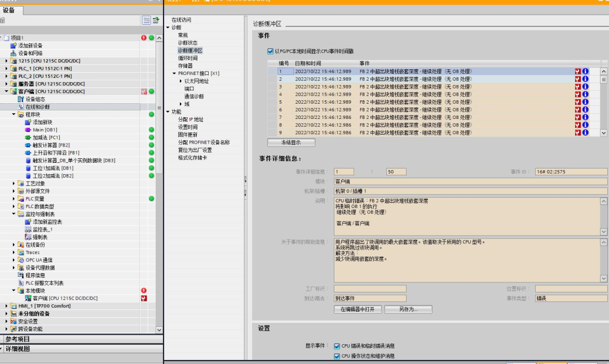Select event row 5 in the diagnostic buffer
The height and width of the screenshot is (364, 609).
coord(395,103)
